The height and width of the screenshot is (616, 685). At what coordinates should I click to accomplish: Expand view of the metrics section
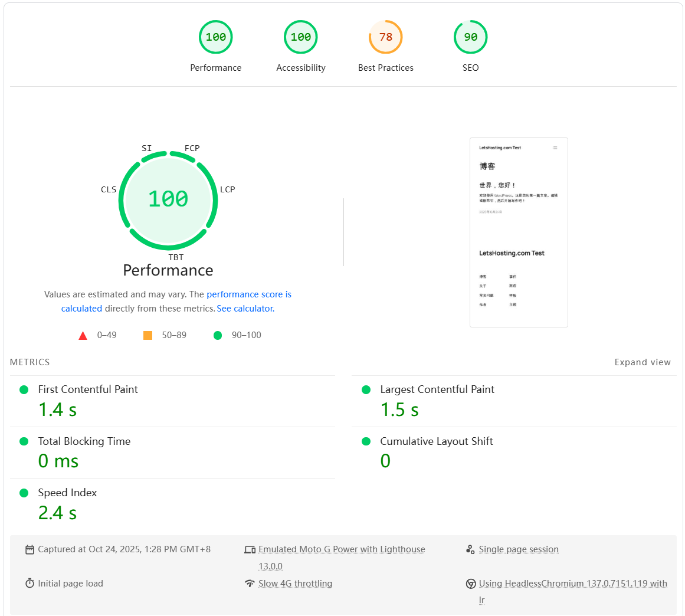click(x=642, y=362)
